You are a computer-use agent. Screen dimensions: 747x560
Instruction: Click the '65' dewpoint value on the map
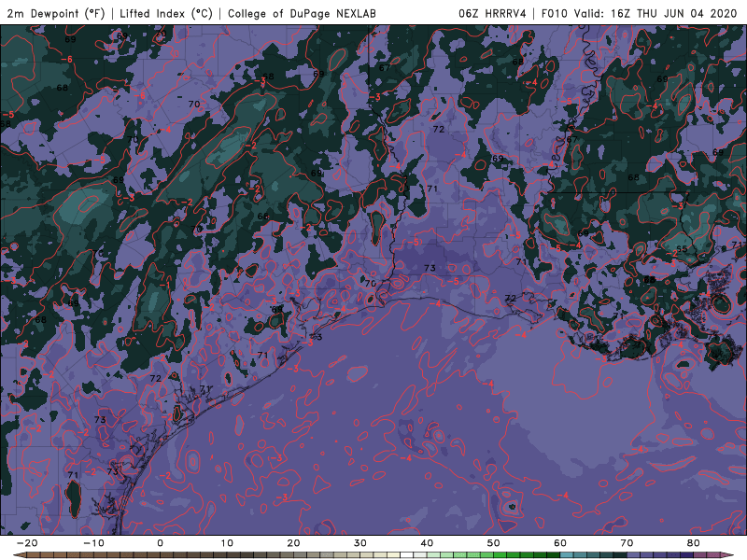682,249
